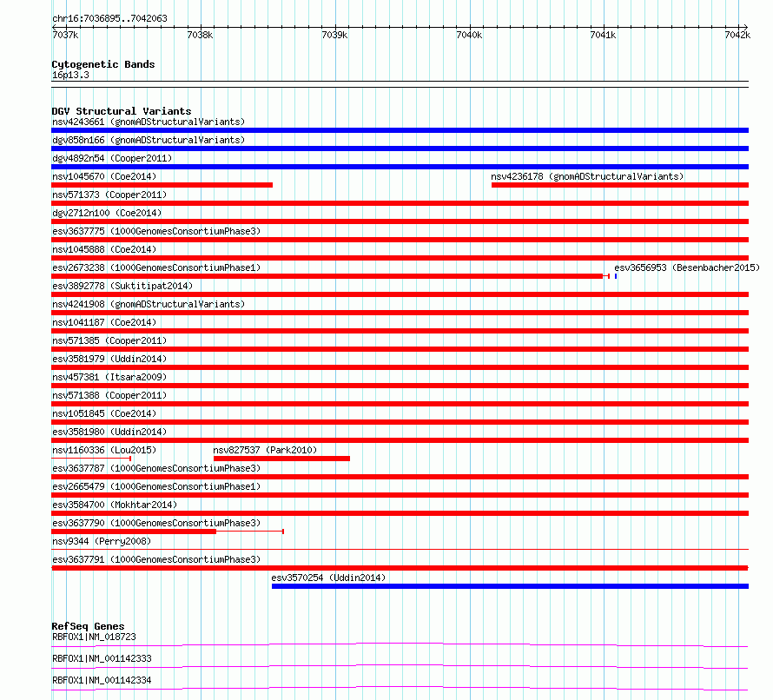773x700 pixels.
Task: Select esv3892778 Suktitipat2014 label
Action: pos(122,286)
